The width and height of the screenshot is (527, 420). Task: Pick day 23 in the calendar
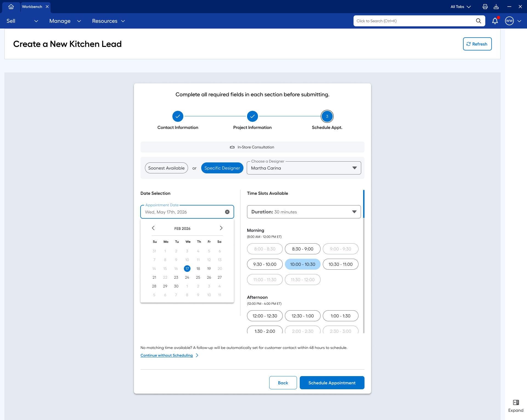tap(176, 277)
